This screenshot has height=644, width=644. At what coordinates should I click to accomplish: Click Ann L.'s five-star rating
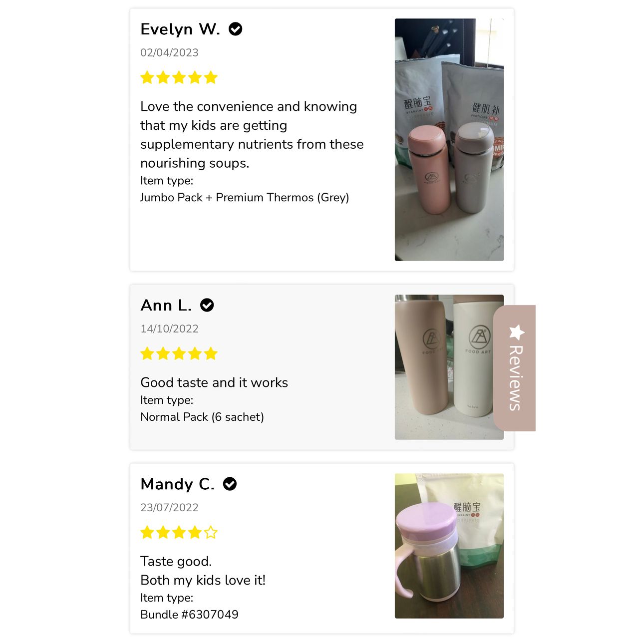(x=179, y=353)
